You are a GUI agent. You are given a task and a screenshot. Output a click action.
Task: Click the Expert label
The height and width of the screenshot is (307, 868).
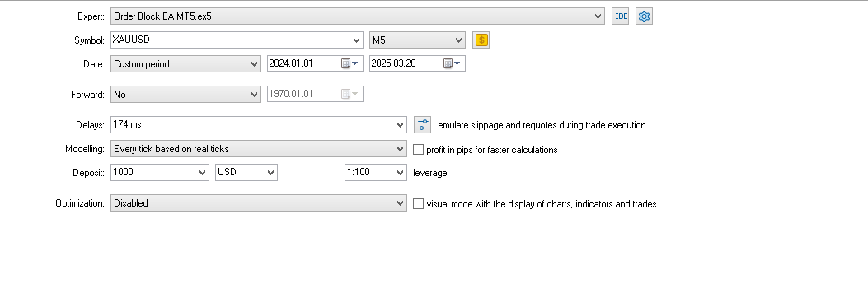(x=91, y=16)
